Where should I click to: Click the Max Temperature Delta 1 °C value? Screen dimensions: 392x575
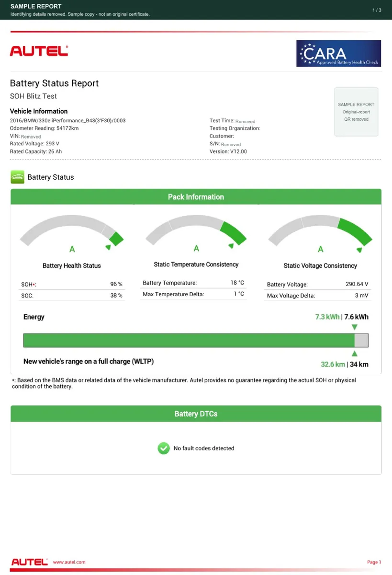(239, 294)
